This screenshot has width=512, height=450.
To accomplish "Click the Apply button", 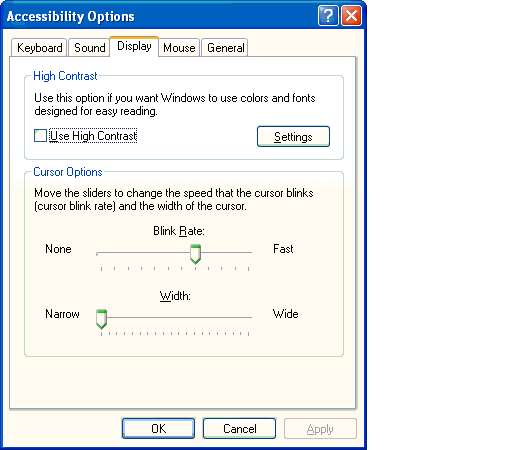I will 320,429.
